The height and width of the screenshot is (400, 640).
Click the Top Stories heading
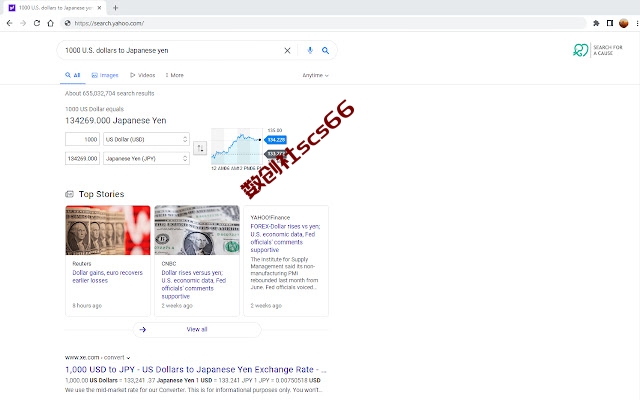(101, 194)
